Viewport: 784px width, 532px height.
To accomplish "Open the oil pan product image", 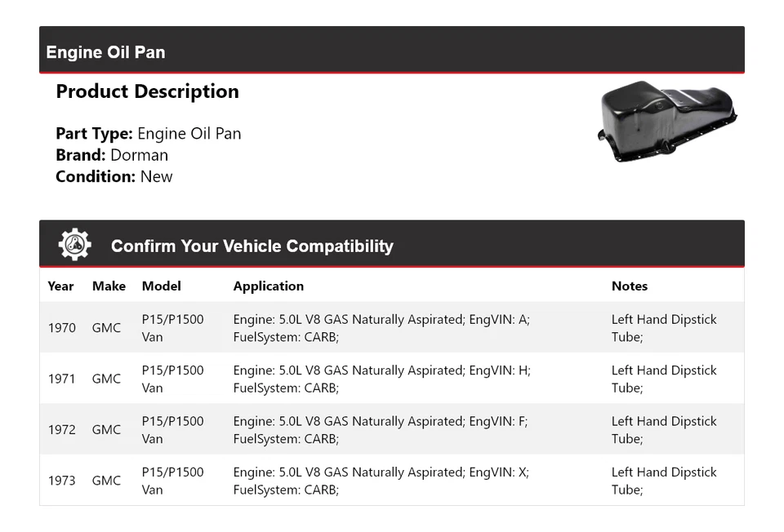I will tap(667, 122).
